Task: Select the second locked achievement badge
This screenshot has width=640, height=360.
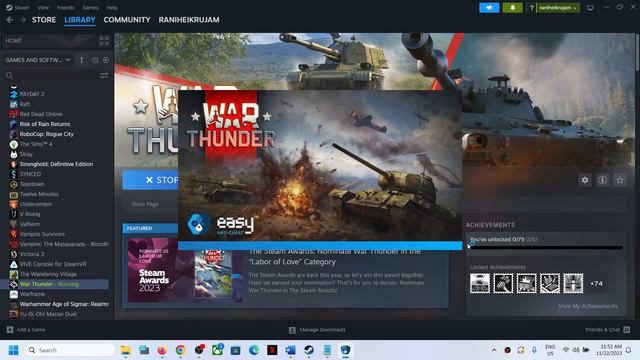Action: coord(503,283)
